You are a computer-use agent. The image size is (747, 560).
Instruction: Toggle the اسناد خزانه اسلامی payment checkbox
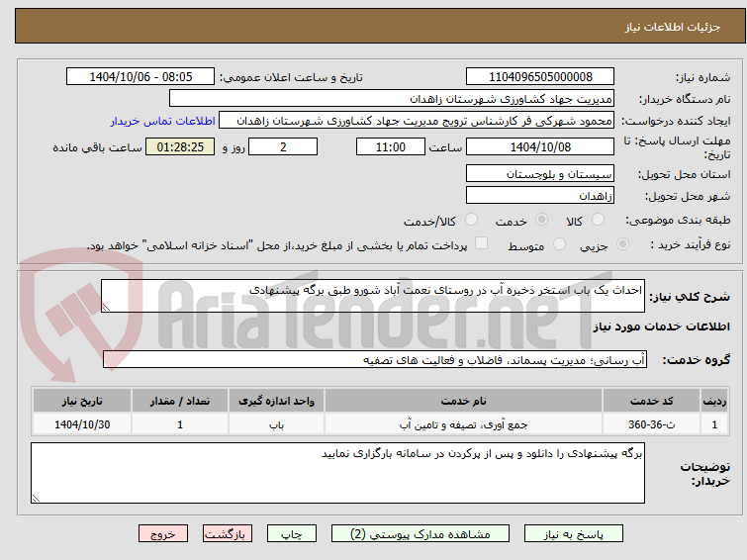pos(481,243)
